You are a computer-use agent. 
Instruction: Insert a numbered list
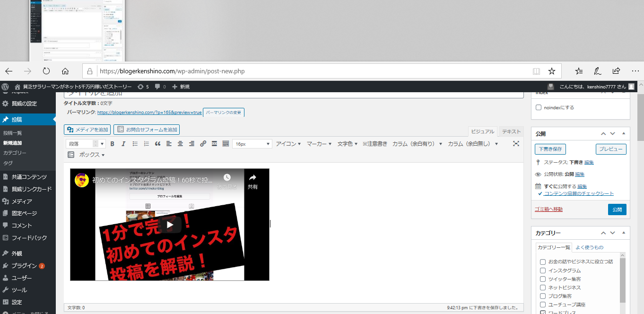[146, 144]
